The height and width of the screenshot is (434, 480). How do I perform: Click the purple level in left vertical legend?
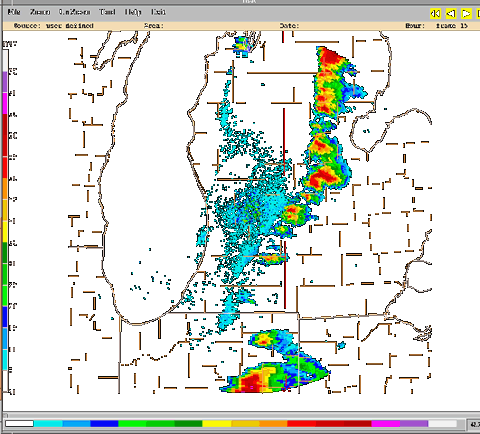point(5,82)
